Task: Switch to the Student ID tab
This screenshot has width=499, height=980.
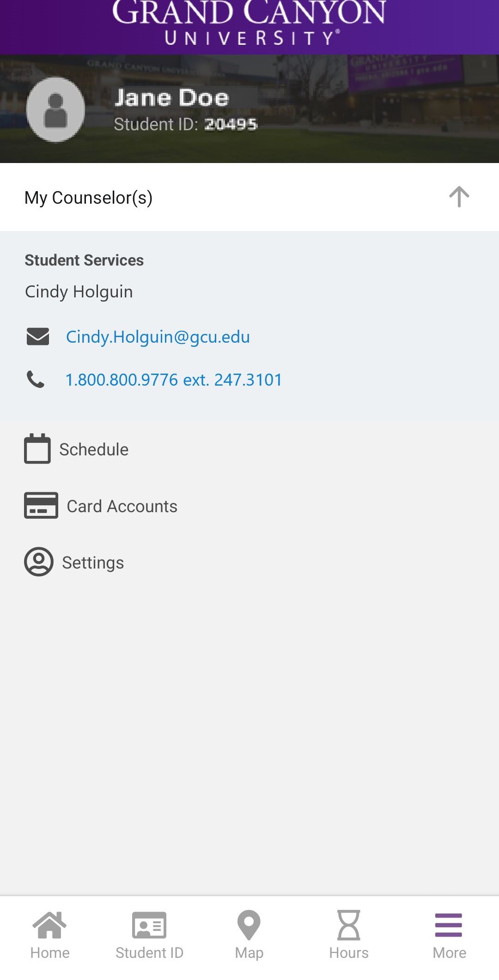Action: 149,935
